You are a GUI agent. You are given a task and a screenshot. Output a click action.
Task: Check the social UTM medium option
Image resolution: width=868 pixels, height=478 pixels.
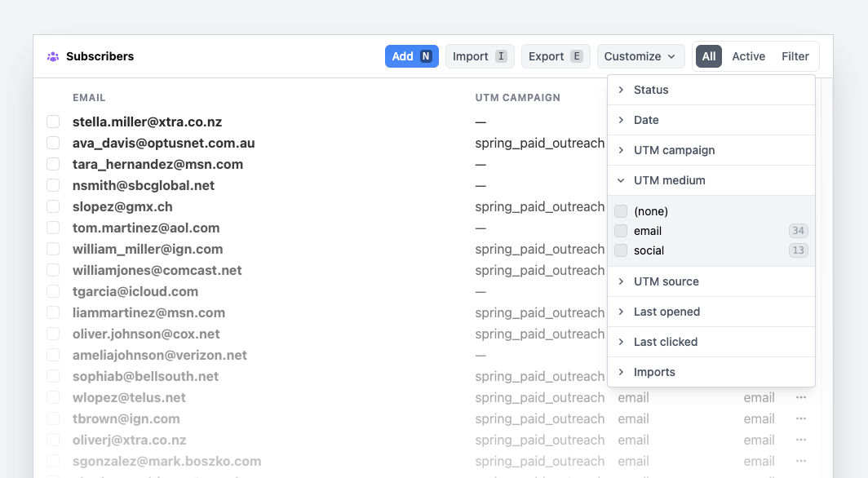coord(621,250)
